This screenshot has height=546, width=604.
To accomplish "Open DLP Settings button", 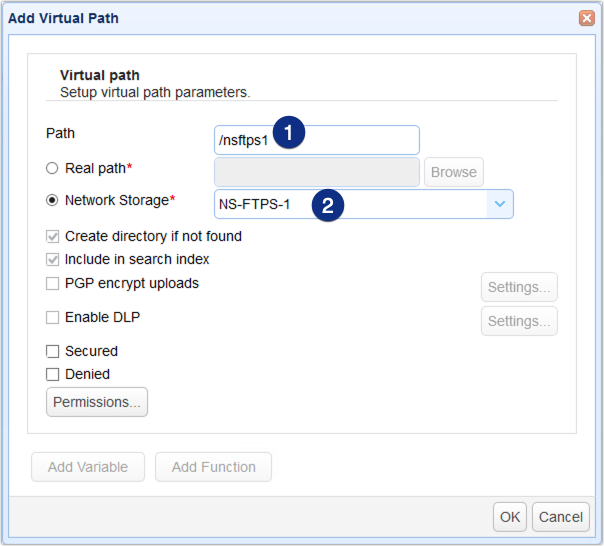I will tap(519, 321).
